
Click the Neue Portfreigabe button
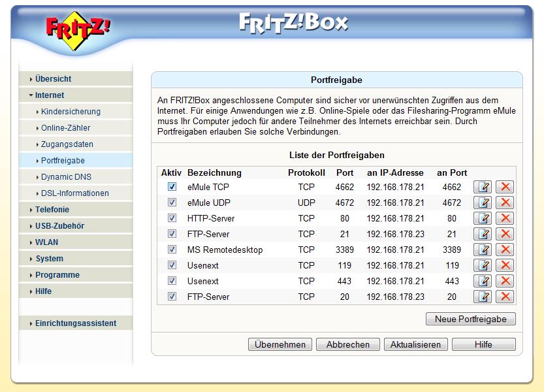tap(470, 319)
